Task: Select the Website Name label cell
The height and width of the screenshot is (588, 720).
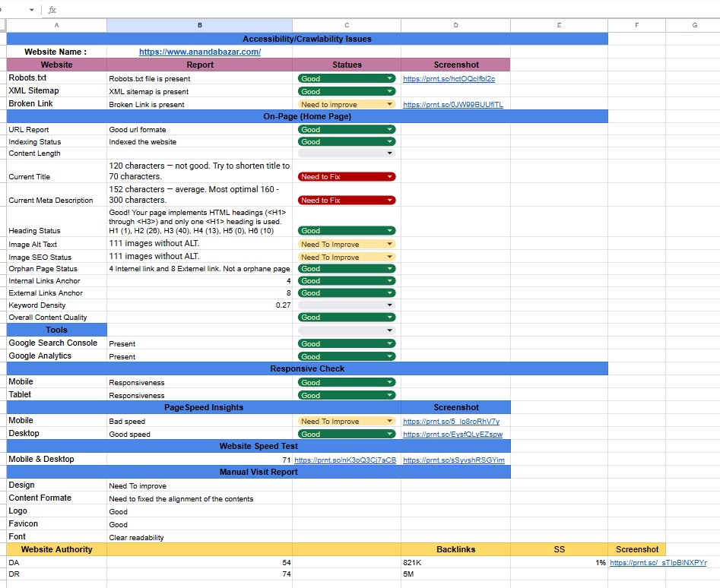Action: pos(56,52)
